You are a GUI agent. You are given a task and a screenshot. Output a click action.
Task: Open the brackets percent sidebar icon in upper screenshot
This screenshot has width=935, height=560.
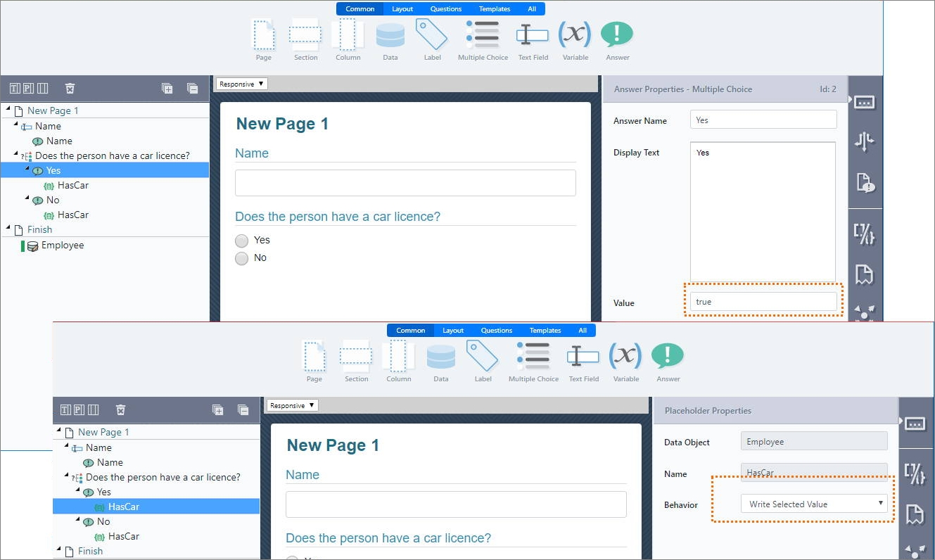coord(865,233)
